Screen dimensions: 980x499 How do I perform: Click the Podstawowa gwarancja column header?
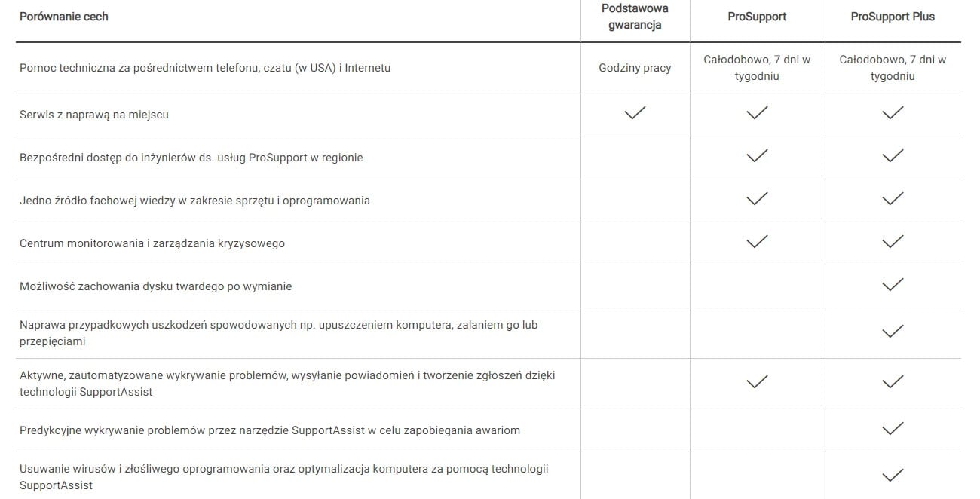635,17
